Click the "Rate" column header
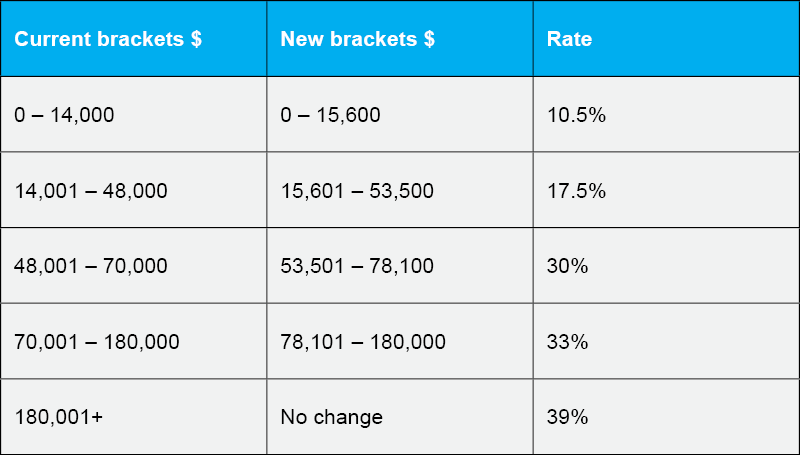The height and width of the screenshot is (455, 800). point(569,40)
